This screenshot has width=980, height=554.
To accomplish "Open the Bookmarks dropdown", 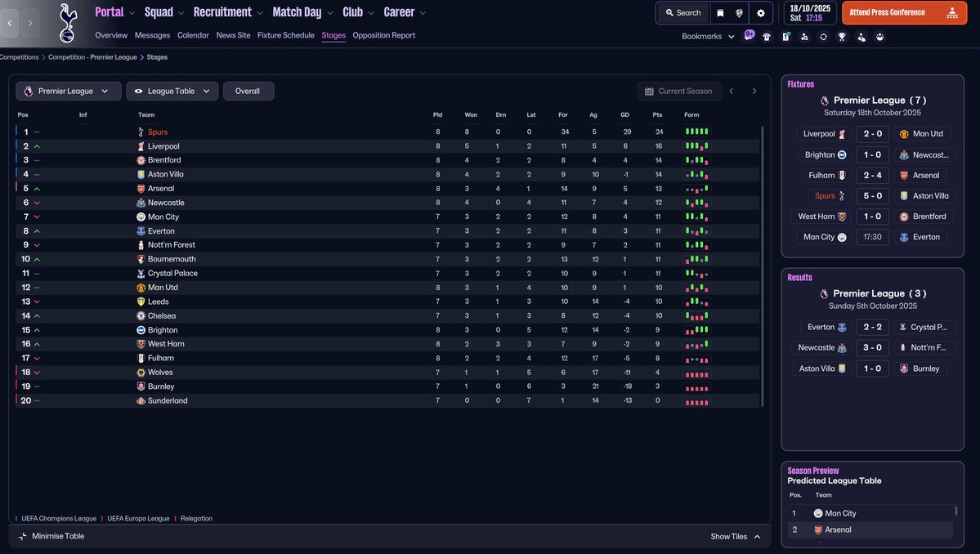I will (x=708, y=36).
